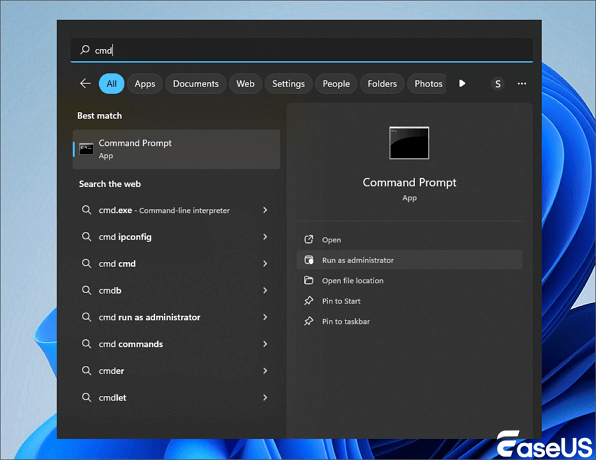Click Open in the Command Prompt actions

click(409, 240)
